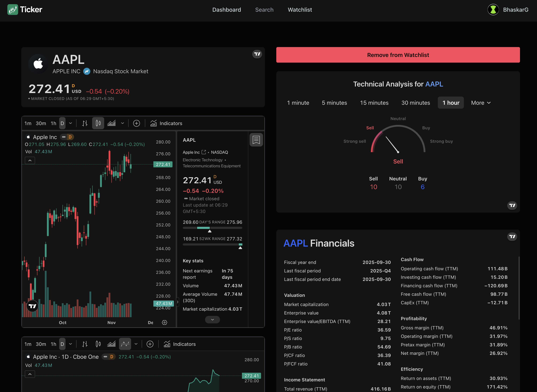Open chart style dropdown arrow in upper toolbar

tap(123, 123)
